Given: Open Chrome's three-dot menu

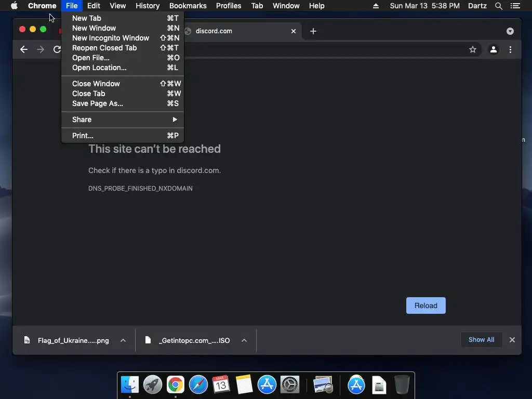Looking at the screenshot, I should click(x=510, y=49).
